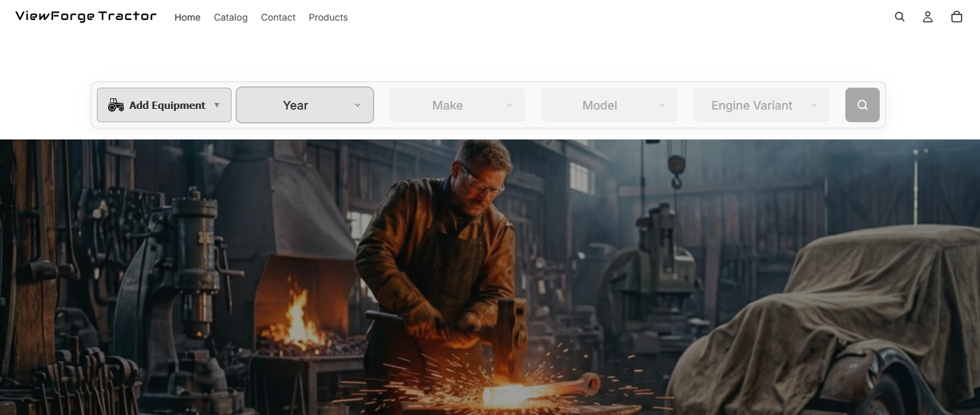
Task: Open the Products menu link
Action: 328,17
